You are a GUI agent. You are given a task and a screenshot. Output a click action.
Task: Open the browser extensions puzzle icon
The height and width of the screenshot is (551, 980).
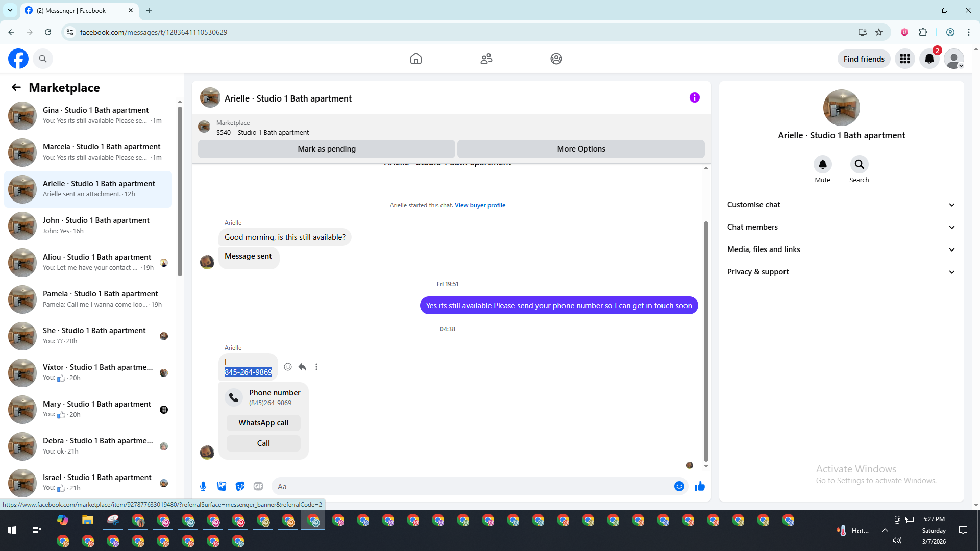coord(923,32)
